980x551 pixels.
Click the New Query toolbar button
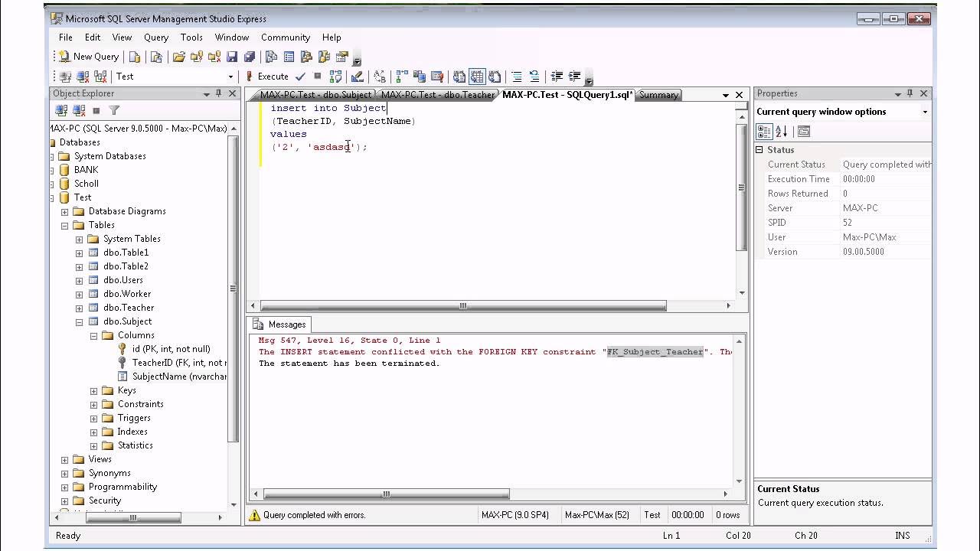tap(89, 57)
